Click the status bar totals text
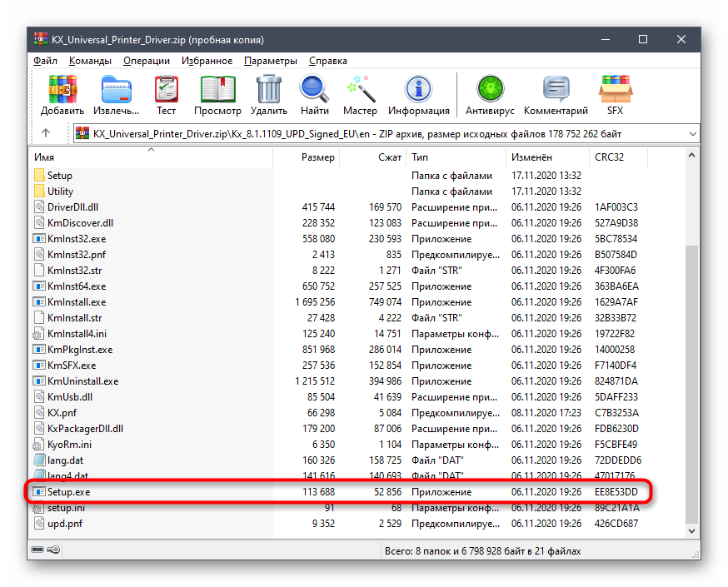Screen dimensions: 728x587 pyautogui.click(x=483, y=551)
